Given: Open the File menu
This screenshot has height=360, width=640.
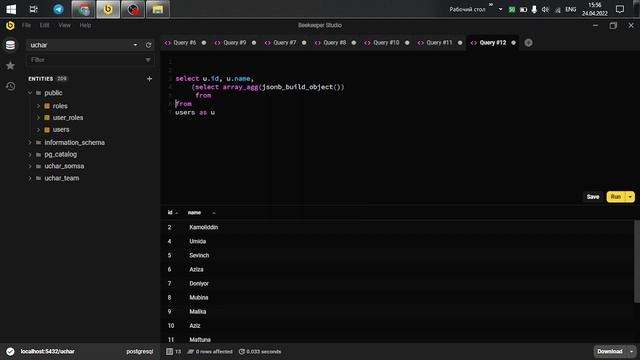Looking at the screenshot, I should [x=26, y=25].
